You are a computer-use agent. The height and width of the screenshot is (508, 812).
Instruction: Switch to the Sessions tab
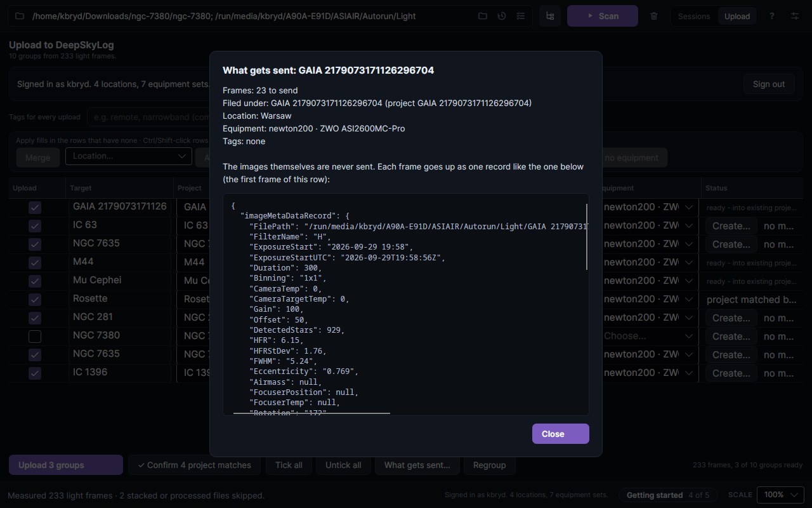[x=694, y=17]
